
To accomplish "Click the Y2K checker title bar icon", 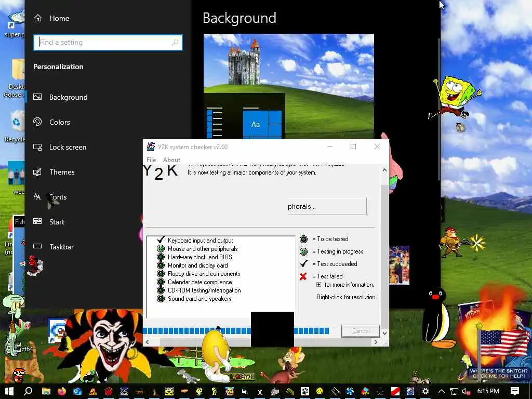I will [151, 147].
